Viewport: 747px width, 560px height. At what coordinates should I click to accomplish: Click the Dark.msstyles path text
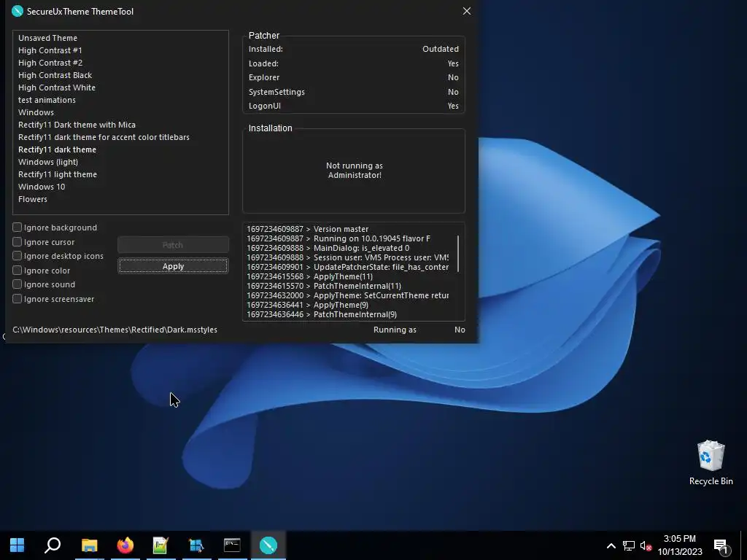(x=115, y=330)
